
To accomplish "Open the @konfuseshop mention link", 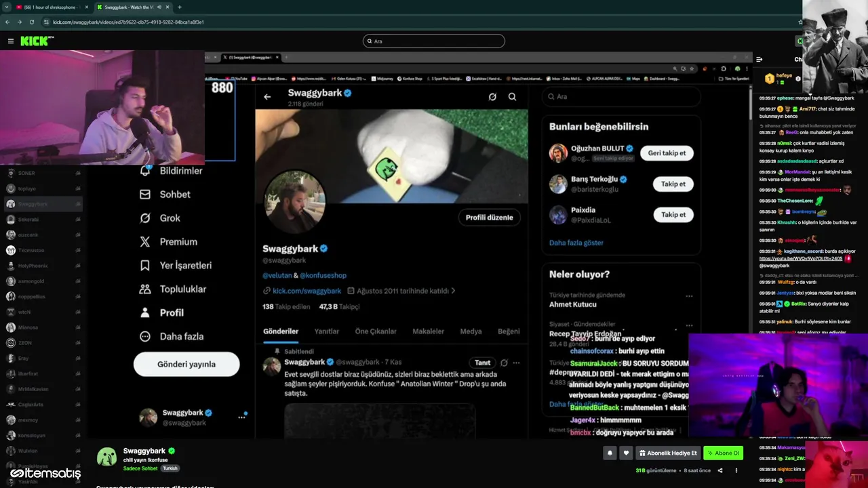I will pyautogui.click(x=323, y=276).
